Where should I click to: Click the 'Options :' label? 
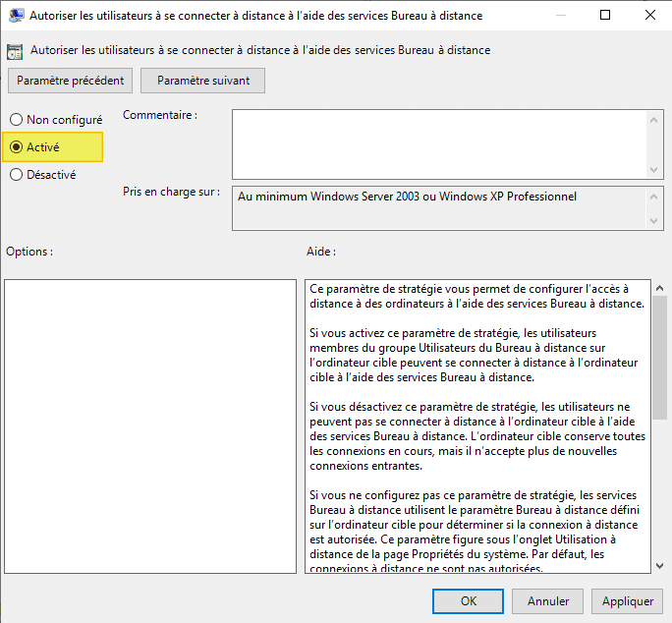click(29, 252)
